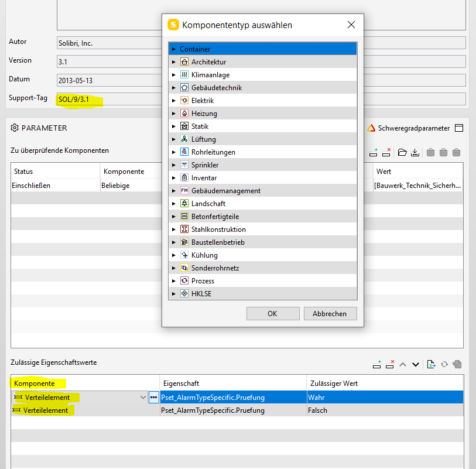476x469 pixels.
Task: Expand the Gebäudetechnik tree node
Action: click(x=174, y=88)
